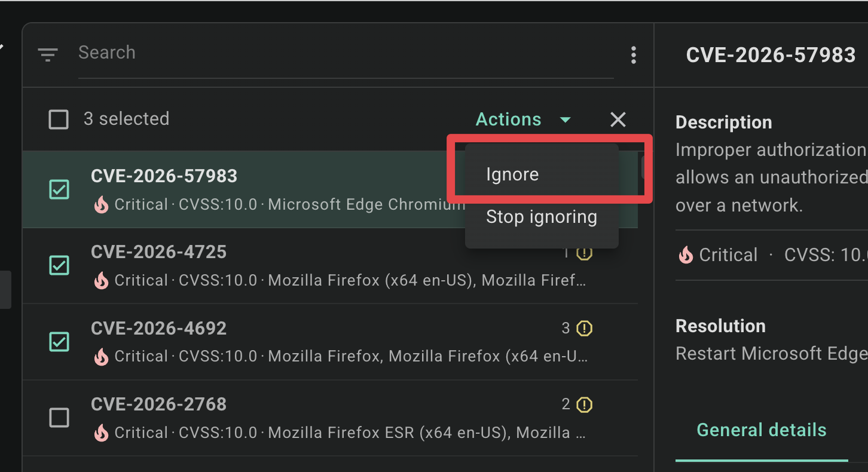Uncheck the CVE-2026-57983 checkbox
The height and width of the screenshot is (472, 868).
[x=59, y=189]
